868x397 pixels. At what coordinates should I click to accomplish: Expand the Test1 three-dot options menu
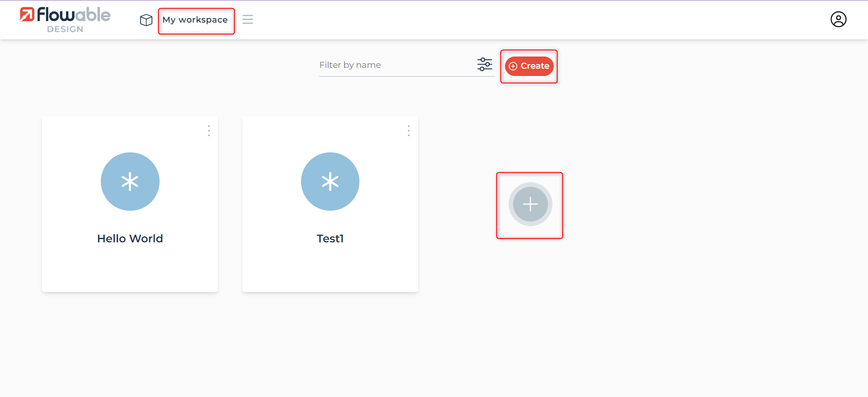click(409, 131)
